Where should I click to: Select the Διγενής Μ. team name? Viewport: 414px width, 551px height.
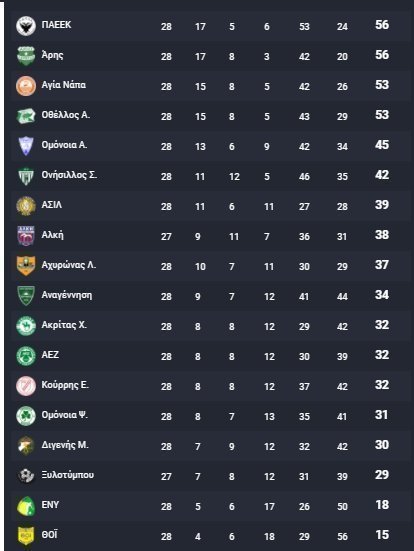tap(65, 445)
